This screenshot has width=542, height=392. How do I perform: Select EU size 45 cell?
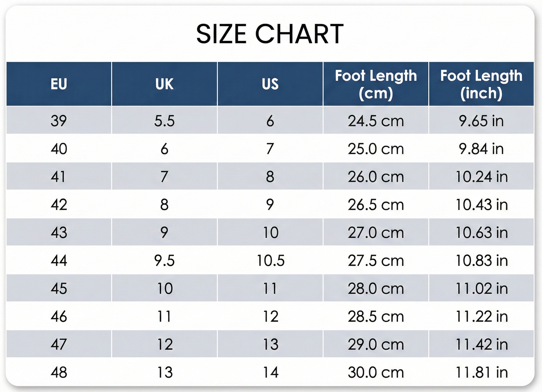[59, 288]
